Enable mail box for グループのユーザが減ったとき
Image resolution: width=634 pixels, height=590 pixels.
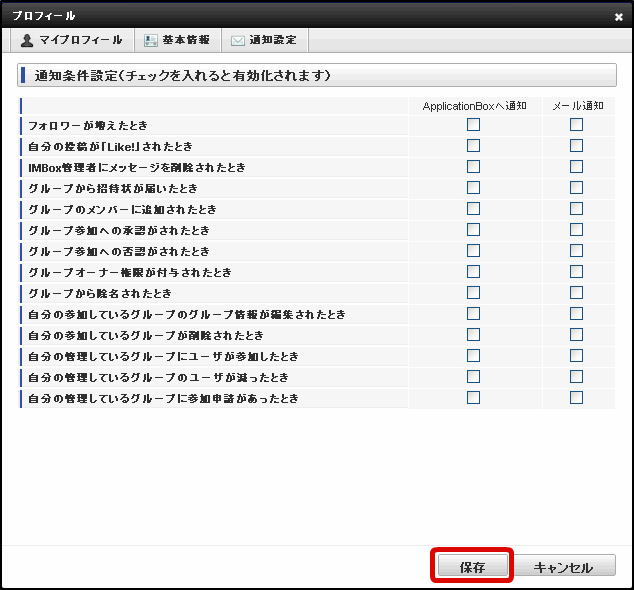tap(577, 377)
